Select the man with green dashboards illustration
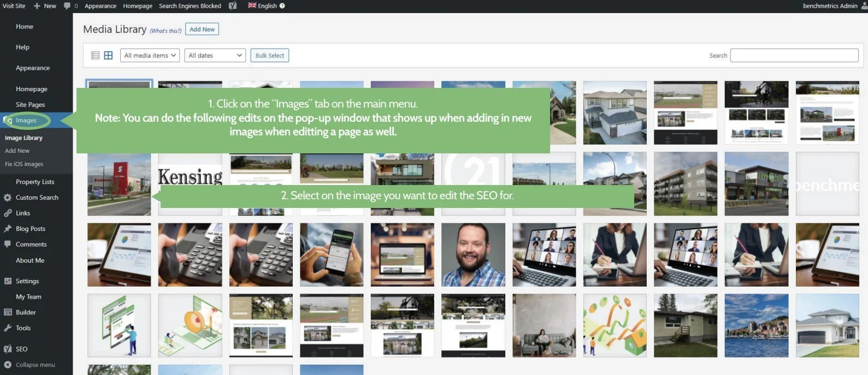The image size is (868, 375). click(x=119, y=325)
